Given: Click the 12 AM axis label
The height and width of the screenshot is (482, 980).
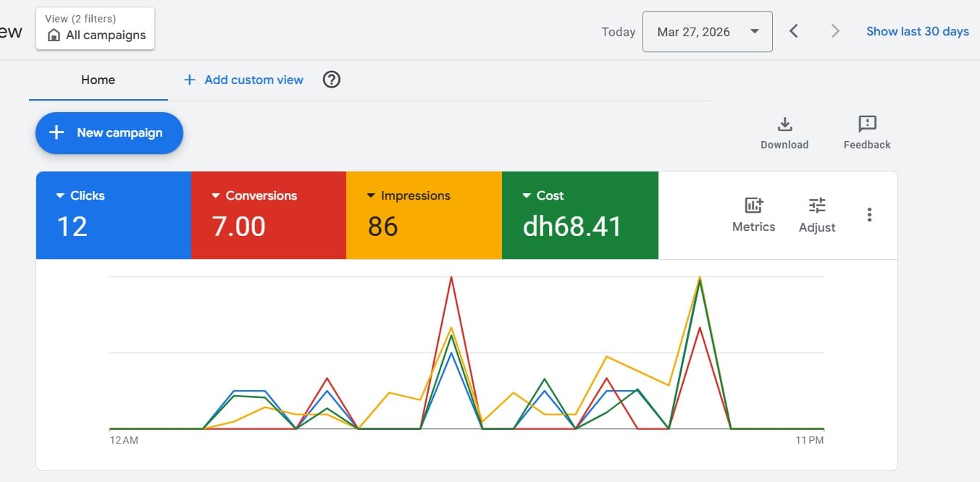Looking at the screenshot, I should (124, 440).
